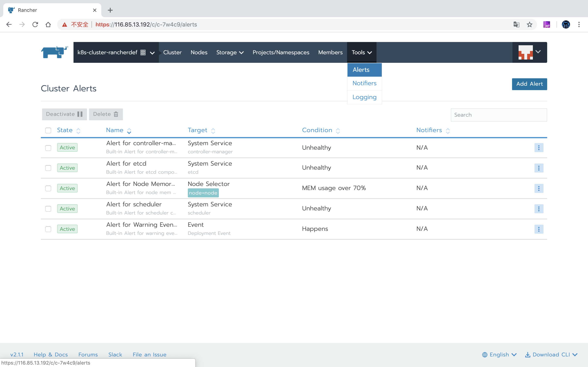Bookmark page with the star icon
Image resolution: width=588 pixels, height=367 pixels.
529,24
